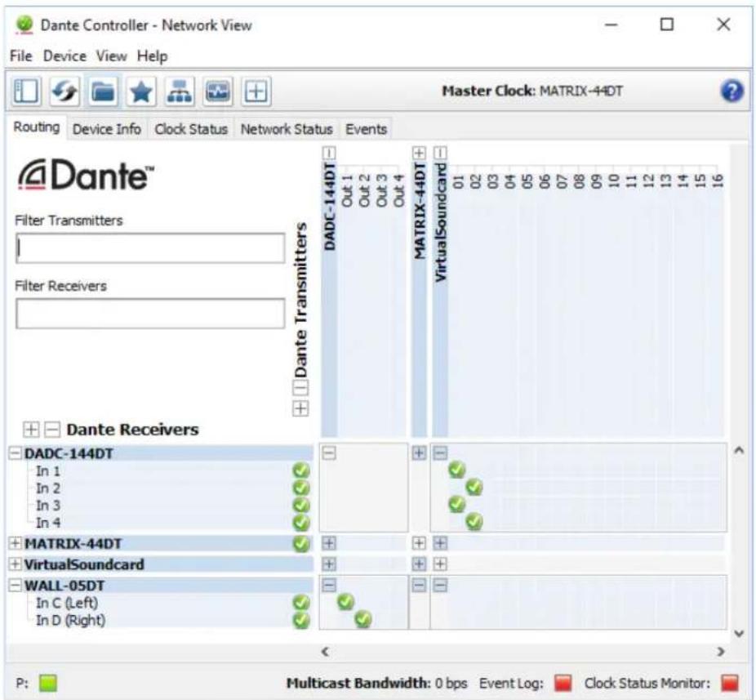Click the Filter Receivers input field
Screen dimensions: 756x700
tap(150, 314)
